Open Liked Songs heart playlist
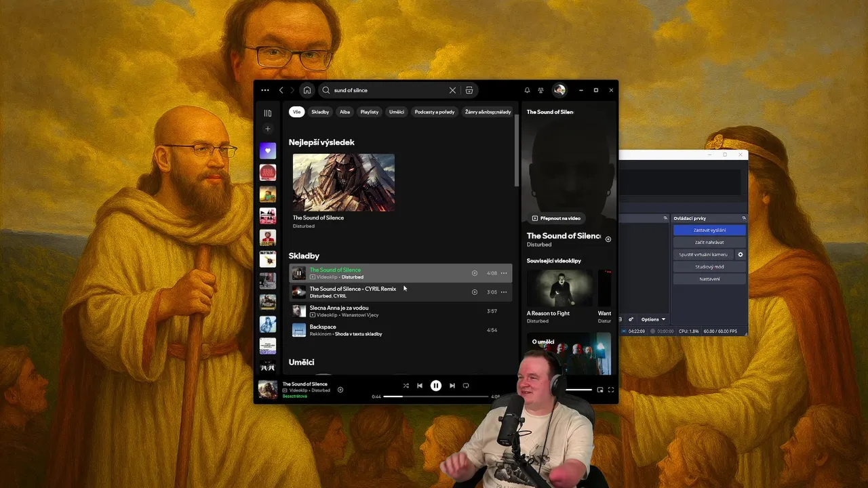Viewport: 868px width, 488px height. [268, 150]
